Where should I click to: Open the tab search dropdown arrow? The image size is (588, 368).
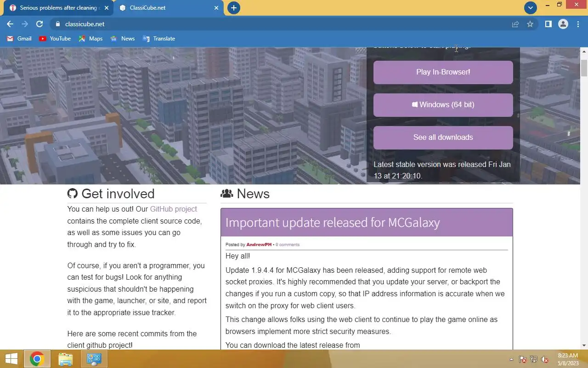531,8
